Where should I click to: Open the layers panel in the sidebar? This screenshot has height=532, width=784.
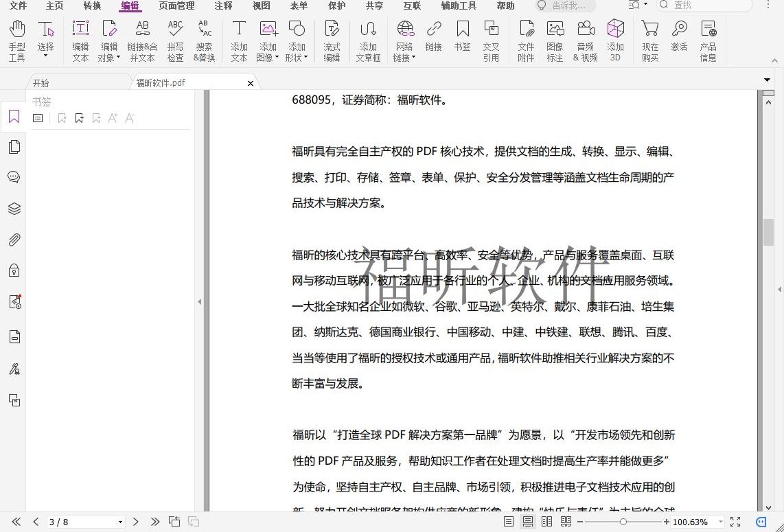pos(14,209)
